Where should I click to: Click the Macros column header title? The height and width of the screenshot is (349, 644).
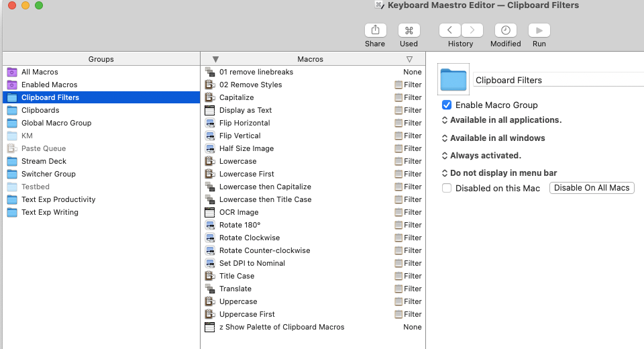click(311, 59)
